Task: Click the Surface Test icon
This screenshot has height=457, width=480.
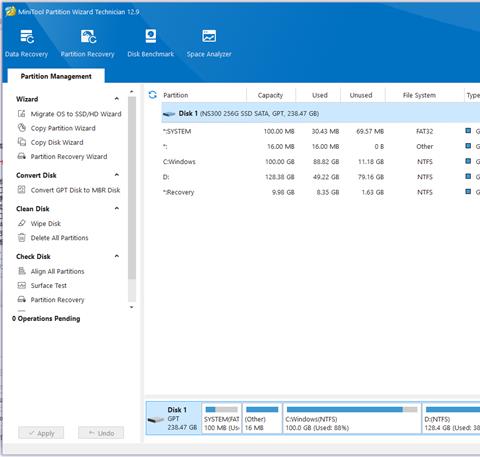Action: 22,285
